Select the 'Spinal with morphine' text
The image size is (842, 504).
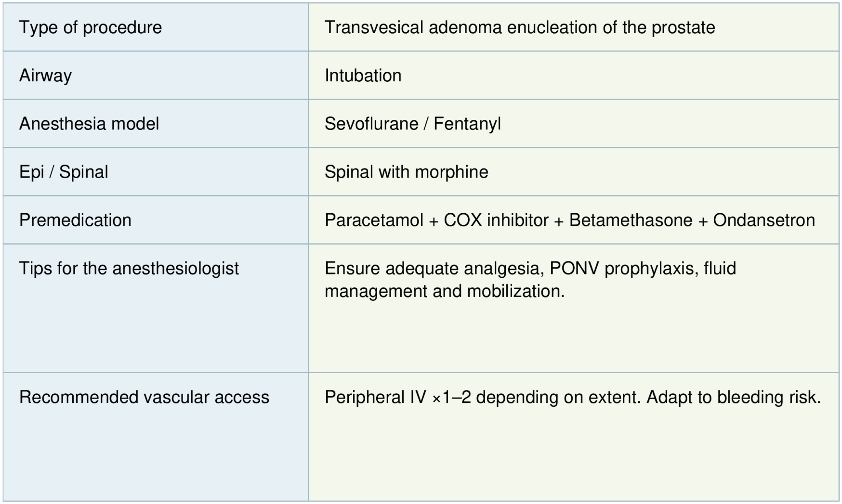click(x=406, y=172)
